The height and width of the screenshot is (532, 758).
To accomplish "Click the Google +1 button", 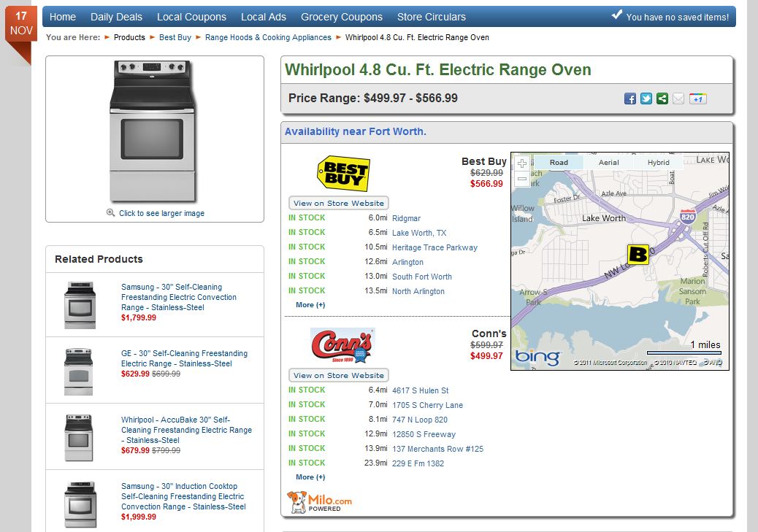I will click(698, 99).
